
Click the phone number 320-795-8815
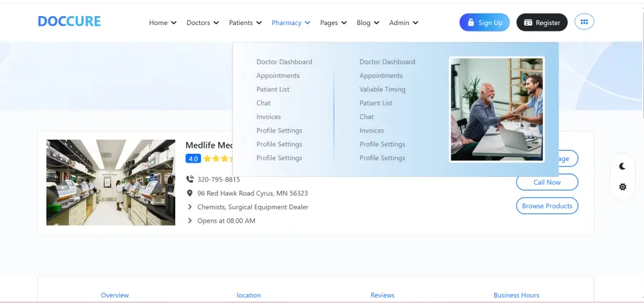pyautogui.click(x=218, y=179)
